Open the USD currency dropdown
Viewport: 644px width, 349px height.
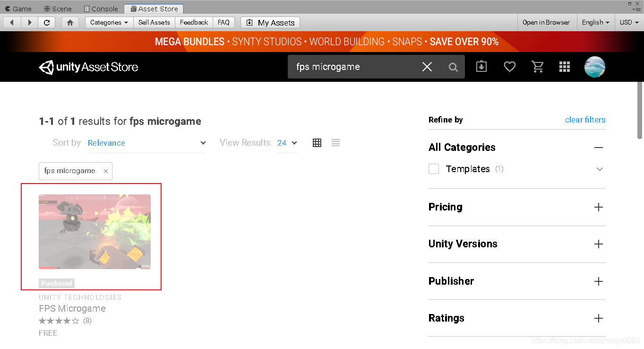pos(629,22)
